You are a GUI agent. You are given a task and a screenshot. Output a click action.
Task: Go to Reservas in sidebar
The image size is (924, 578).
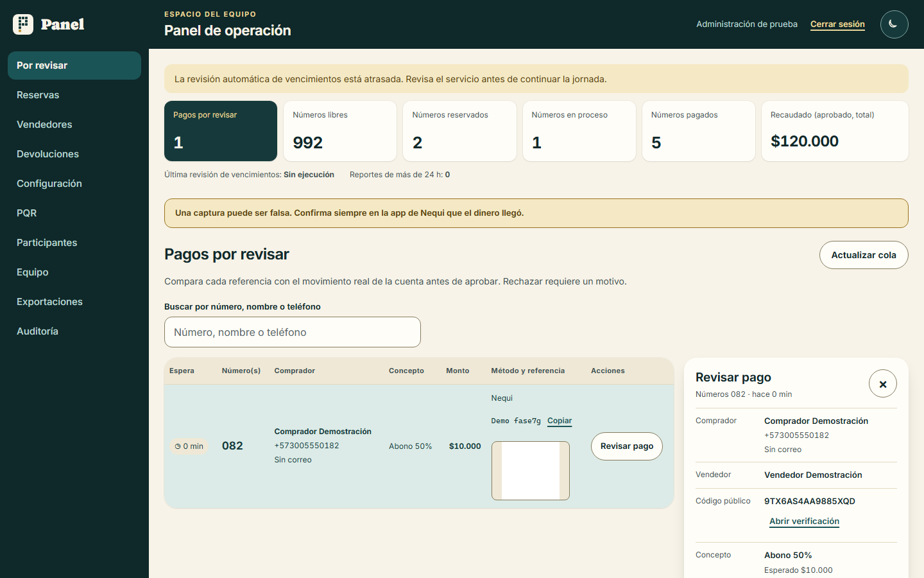coord(74,95)
